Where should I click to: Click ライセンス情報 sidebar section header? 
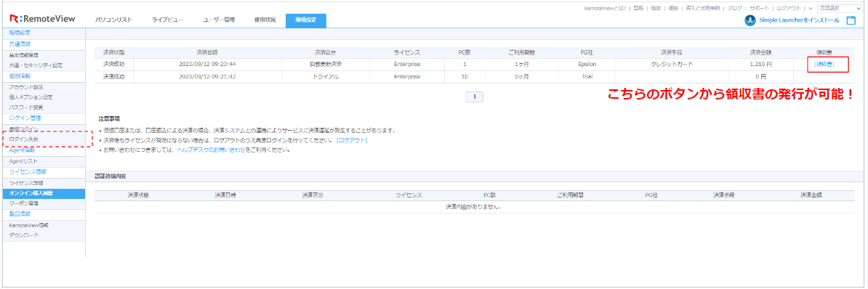pos(27,171)
